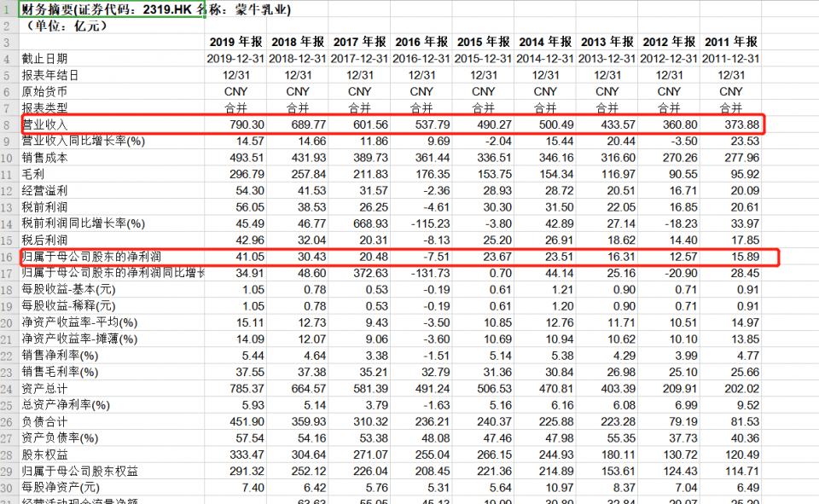Click shareholder equity value 333.47
Screen dimensions: 819x504
click(x=247, y=455)
